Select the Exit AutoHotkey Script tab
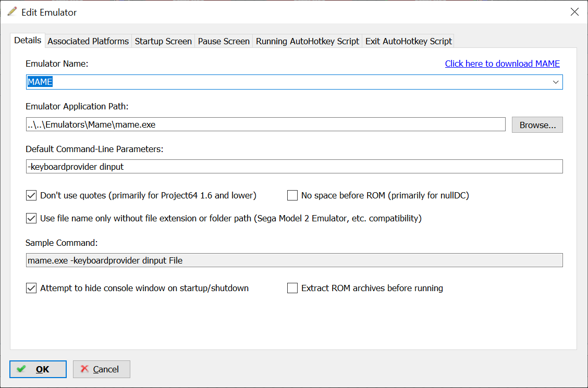The height and width of the screenshot is (388, 588). coord(408,41)
